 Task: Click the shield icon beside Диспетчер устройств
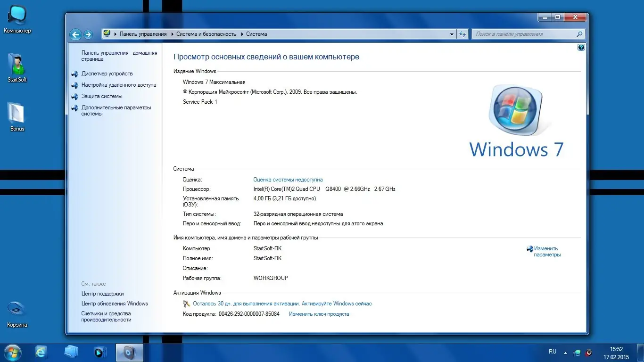coord(74,74)
